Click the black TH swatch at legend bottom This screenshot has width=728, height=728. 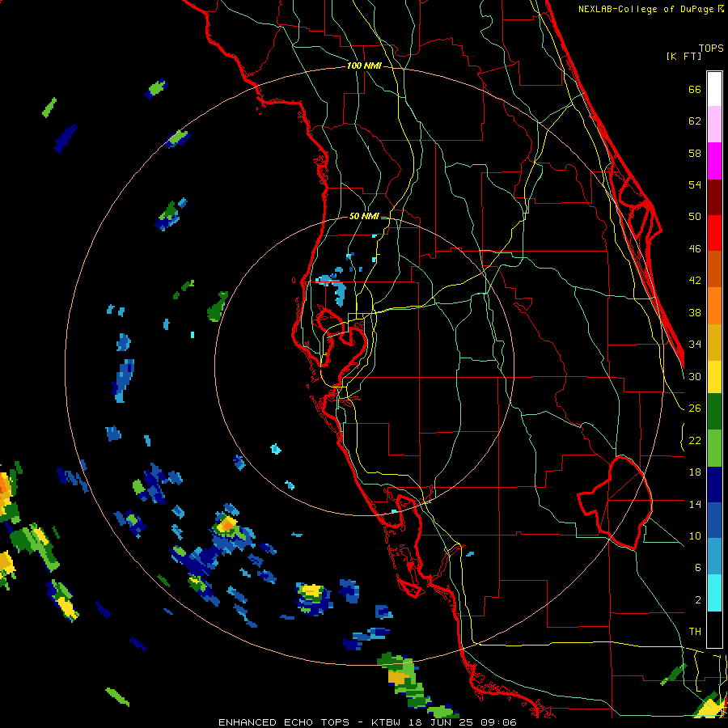[x=714, y=629]
